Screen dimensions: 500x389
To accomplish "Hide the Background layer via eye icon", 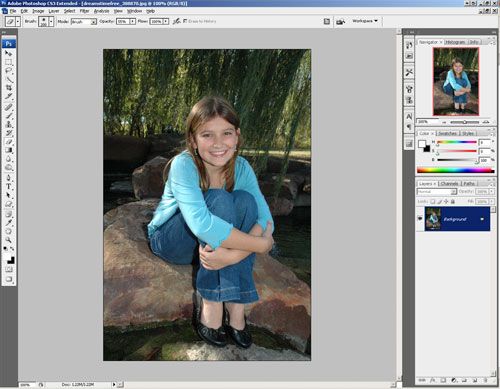I will click(x=420, y=219).
